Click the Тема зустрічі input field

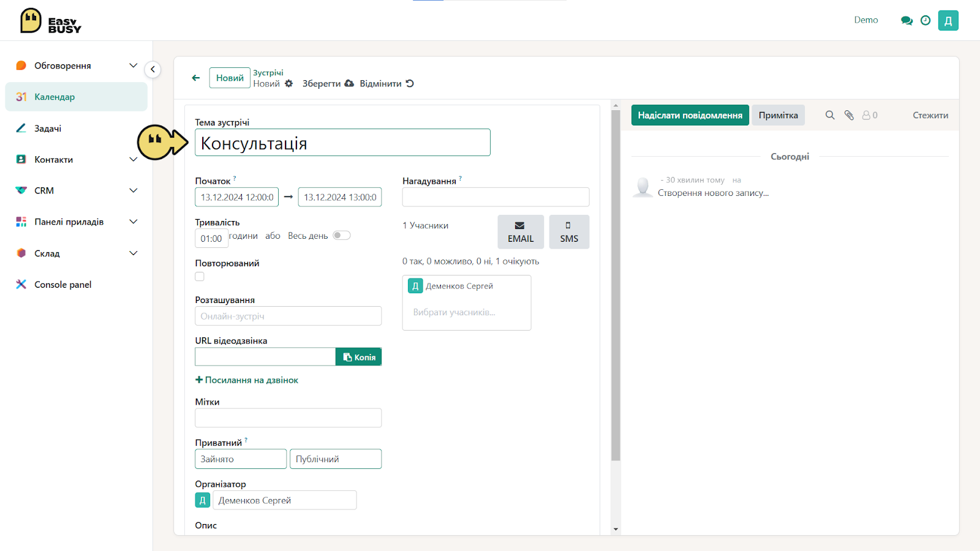click(x=342, y=143)
